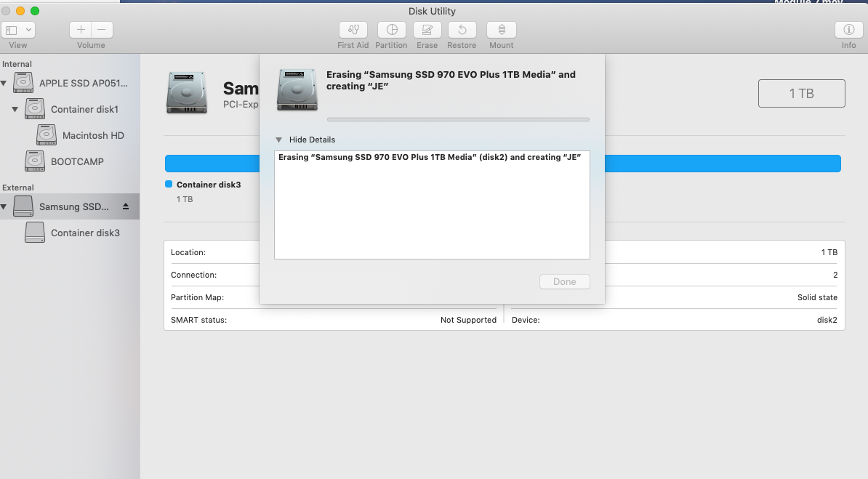Click the First Aid toolbar icon
The height and width of the screenshot is (479, 868).
point(353,30)
